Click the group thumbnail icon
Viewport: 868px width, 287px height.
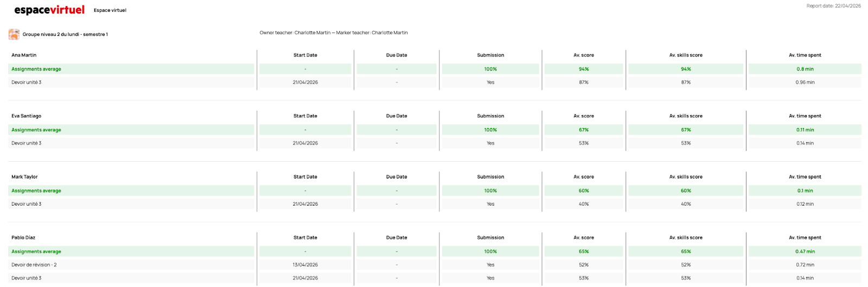[14, 34]
